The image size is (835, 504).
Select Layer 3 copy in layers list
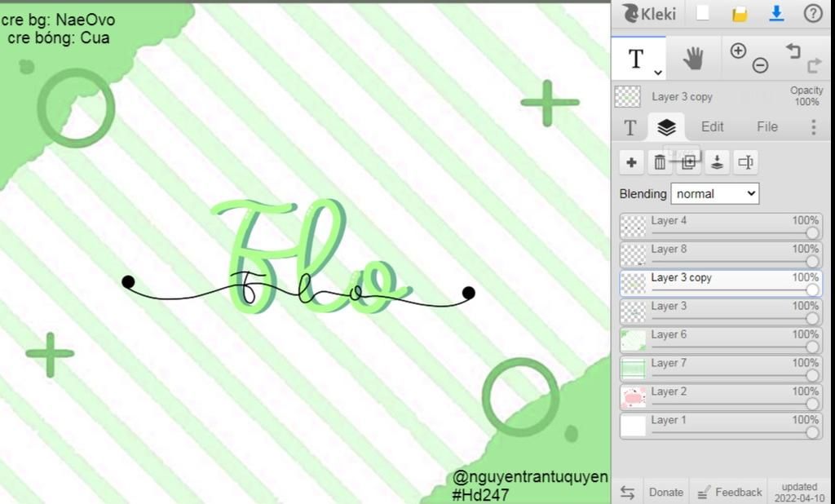pos(721,284)
